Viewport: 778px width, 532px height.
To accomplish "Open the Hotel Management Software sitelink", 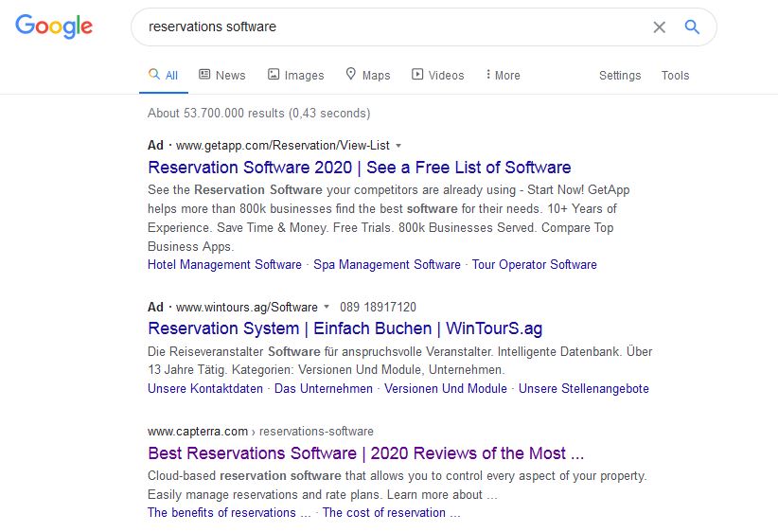I will pos(224,264).
